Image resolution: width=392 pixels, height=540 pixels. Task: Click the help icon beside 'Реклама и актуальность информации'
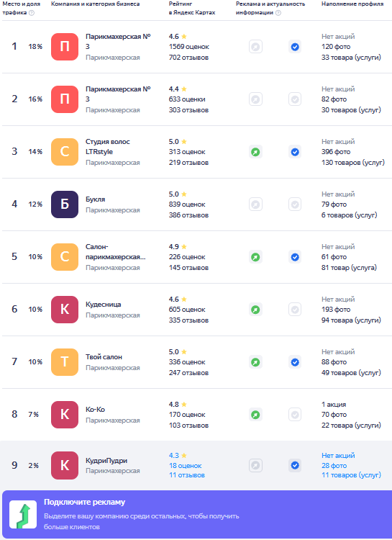pyautogui.click(x=278, y=13)
